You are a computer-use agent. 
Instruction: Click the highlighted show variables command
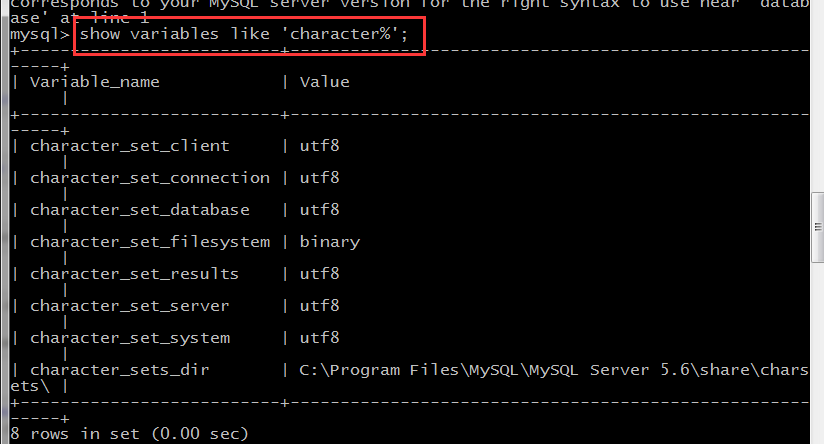coord(243,34)
